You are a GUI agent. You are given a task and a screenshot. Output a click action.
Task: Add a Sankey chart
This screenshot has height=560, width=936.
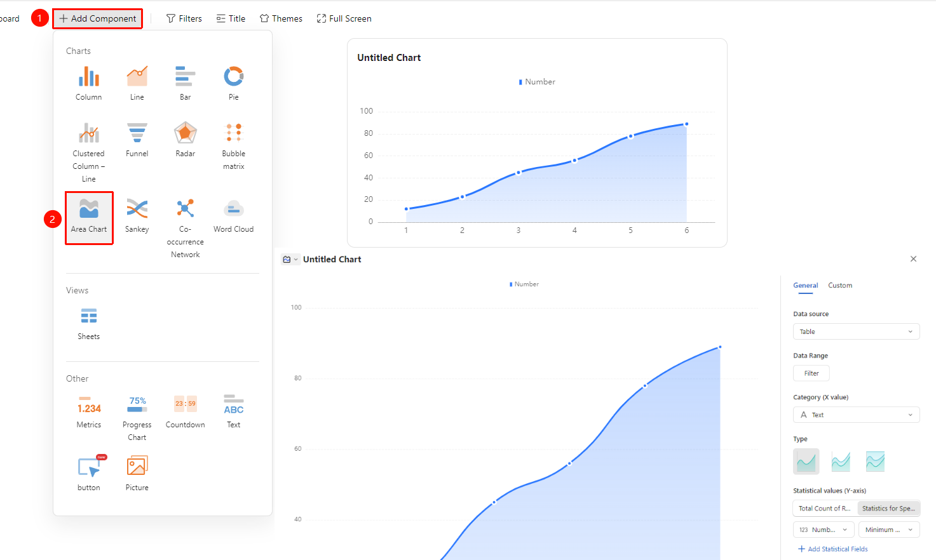[137, 215]
